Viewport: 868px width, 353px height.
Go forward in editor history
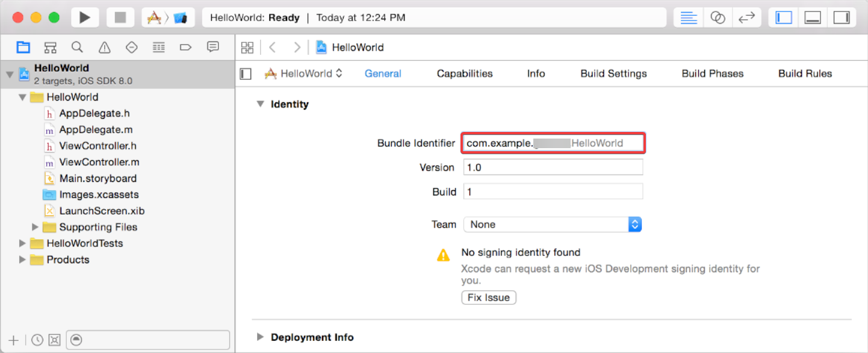pyautogui.click(x=296, y=48)
